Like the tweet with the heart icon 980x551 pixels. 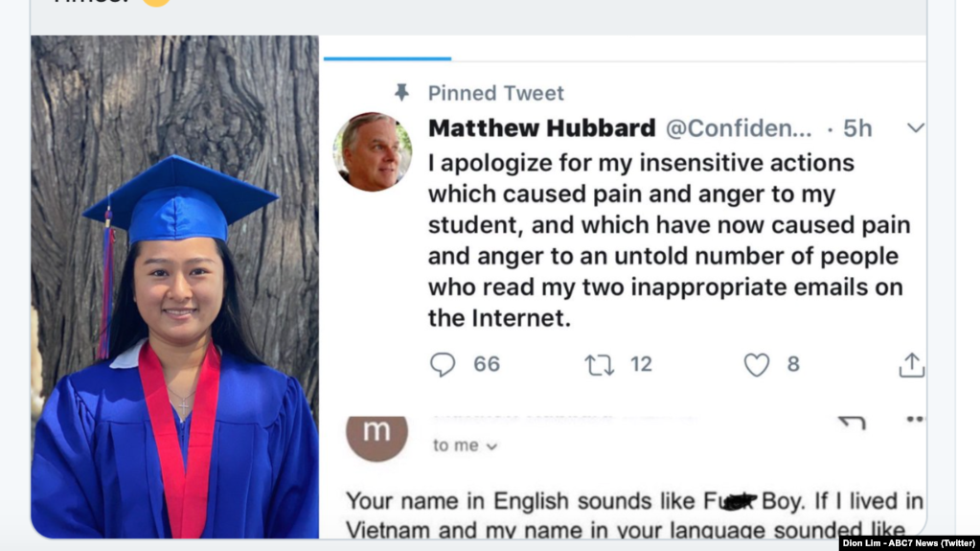(756, 365)
